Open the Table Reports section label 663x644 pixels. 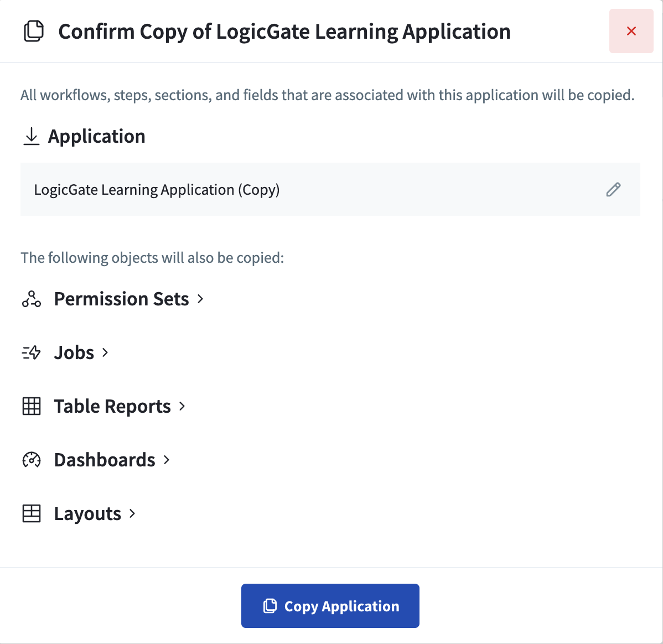tap(112, 406)
